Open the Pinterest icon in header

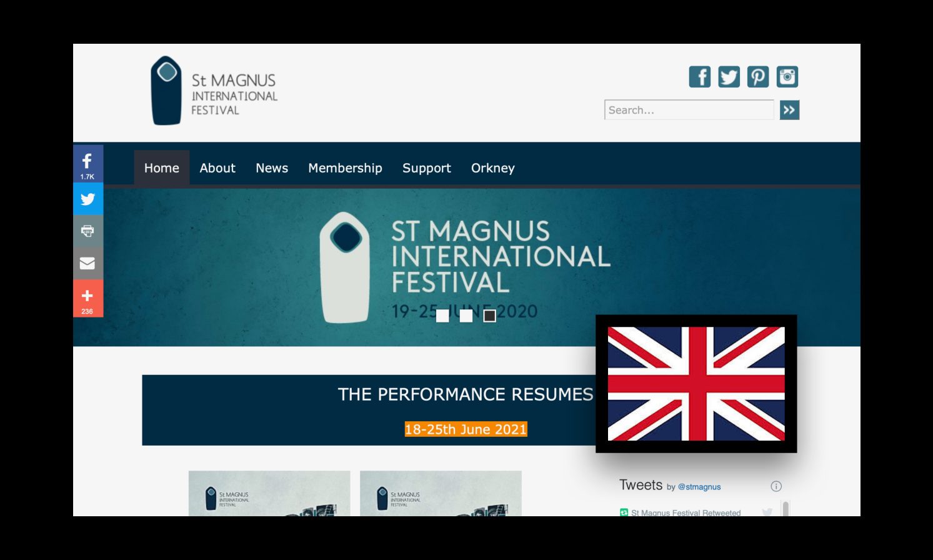coord(758,77)
